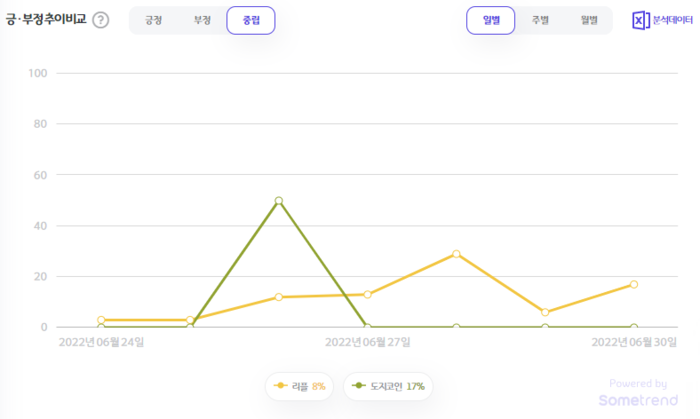Click the 리플 data point on 06월 30일
Image resolution: width=700 pixels, height=419 pixels.
(634, 284)
